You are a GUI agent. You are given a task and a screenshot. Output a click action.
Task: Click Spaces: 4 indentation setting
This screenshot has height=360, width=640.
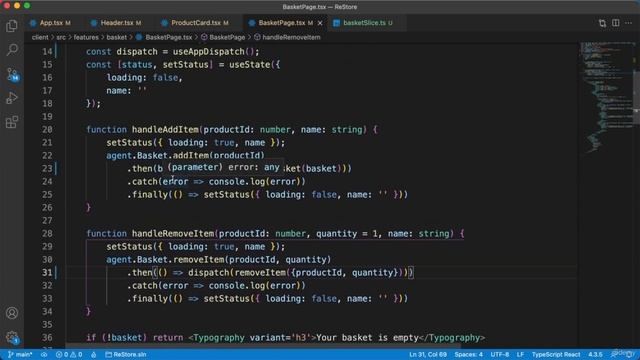click(x=469, y=354)
